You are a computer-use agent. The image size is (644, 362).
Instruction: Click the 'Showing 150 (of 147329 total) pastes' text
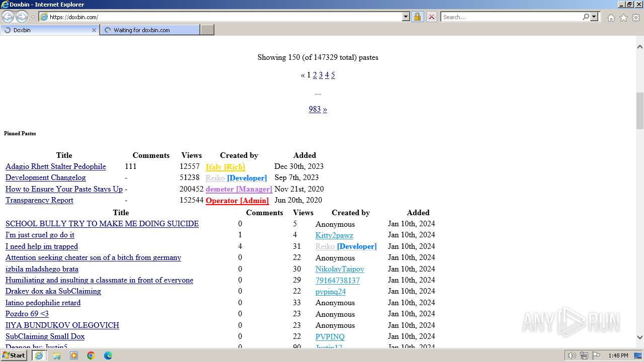pyautogui.click(x=318, y=57)
